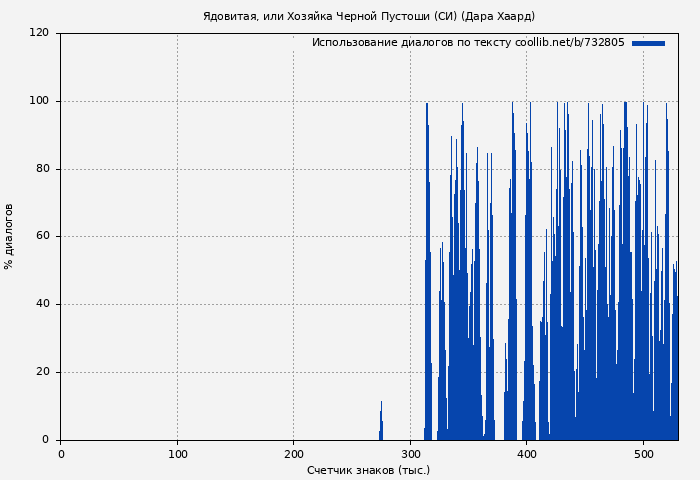
Task: Click the y-axis tick label 80
Action: [x=42, y=169]
